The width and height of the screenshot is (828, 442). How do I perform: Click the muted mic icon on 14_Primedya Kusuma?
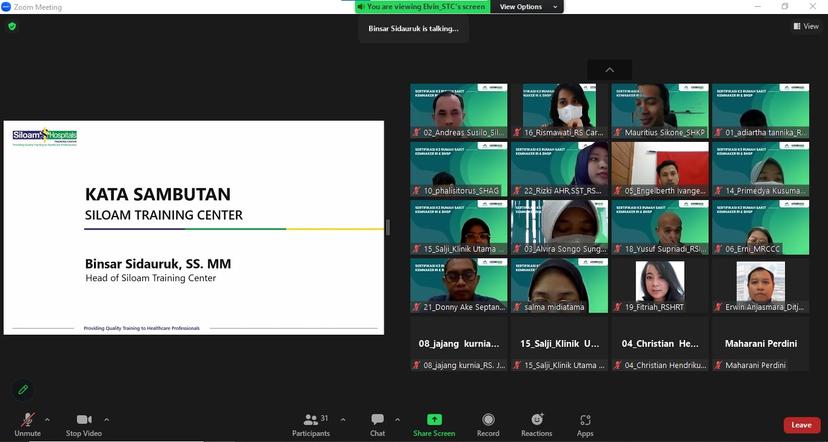point(718,191)
